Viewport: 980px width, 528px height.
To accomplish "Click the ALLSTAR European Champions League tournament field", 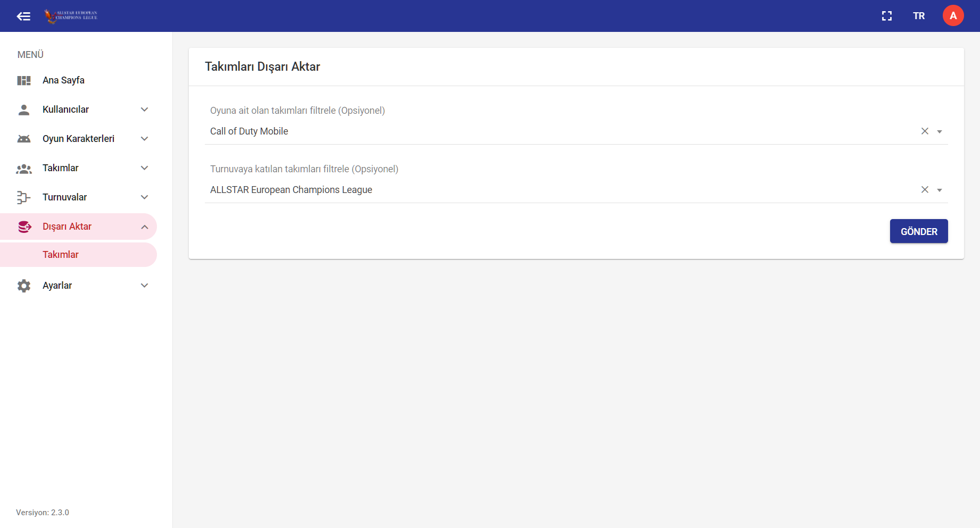I will coord(576,190).
